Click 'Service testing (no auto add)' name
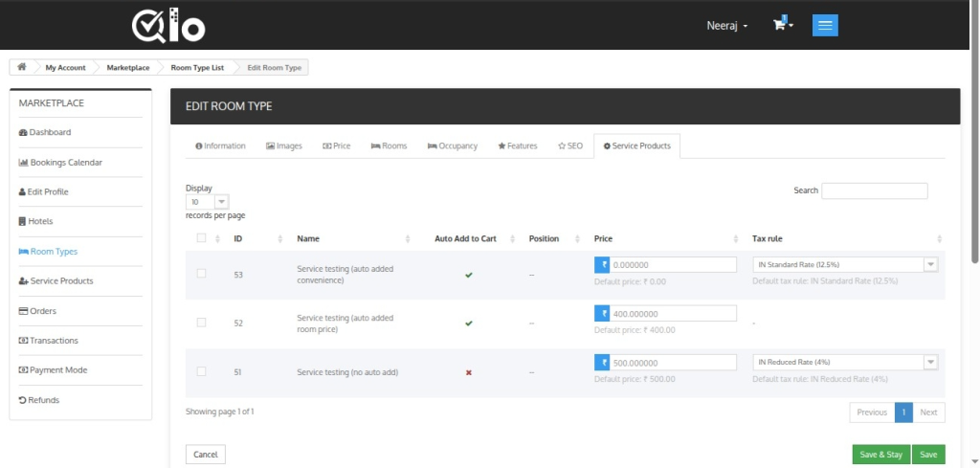This screenshot has width=980, height=468. pos(347,372)
